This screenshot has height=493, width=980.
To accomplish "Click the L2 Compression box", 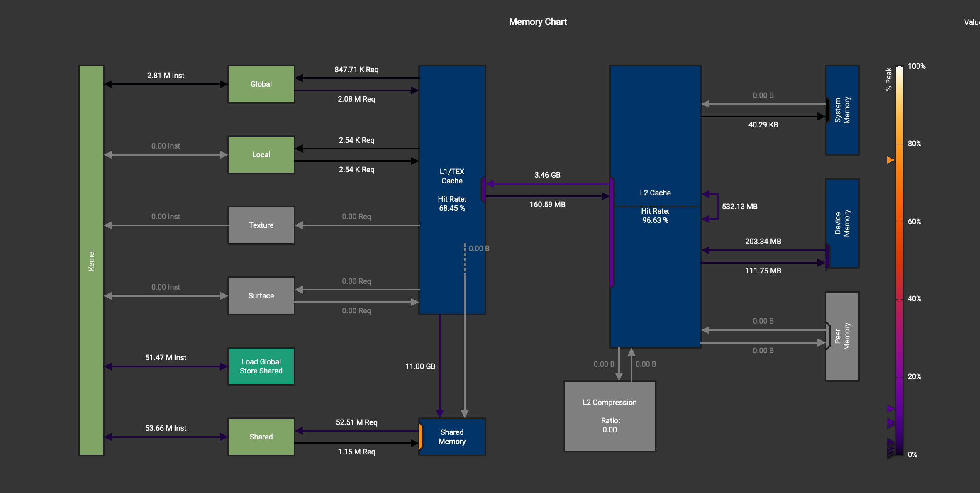I will tap(609, 416).
